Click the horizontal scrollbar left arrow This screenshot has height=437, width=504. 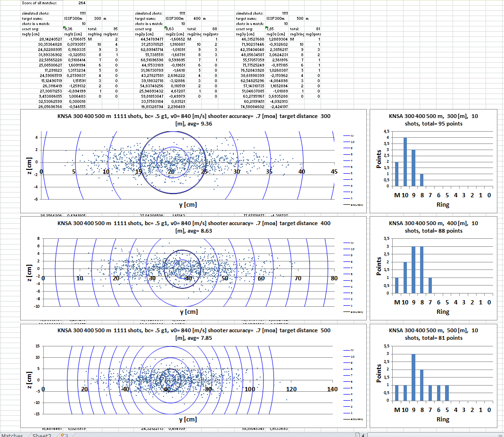(363, 435)
